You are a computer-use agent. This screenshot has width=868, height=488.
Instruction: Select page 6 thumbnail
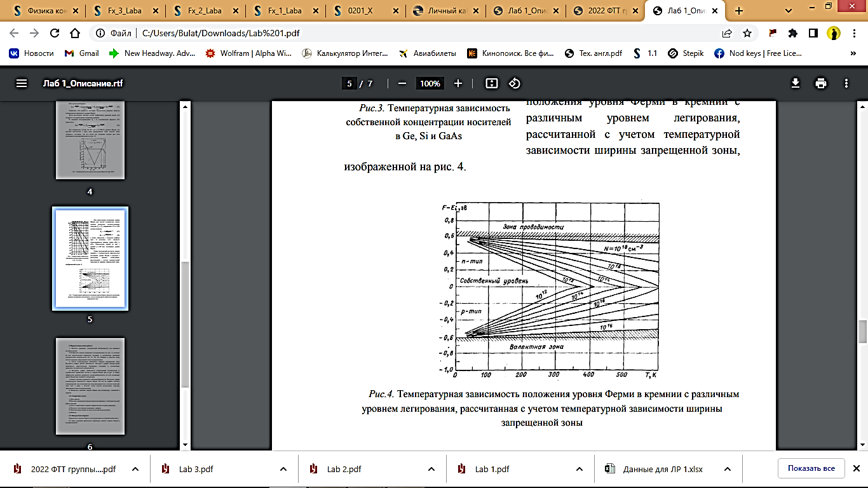click(90, 386)
